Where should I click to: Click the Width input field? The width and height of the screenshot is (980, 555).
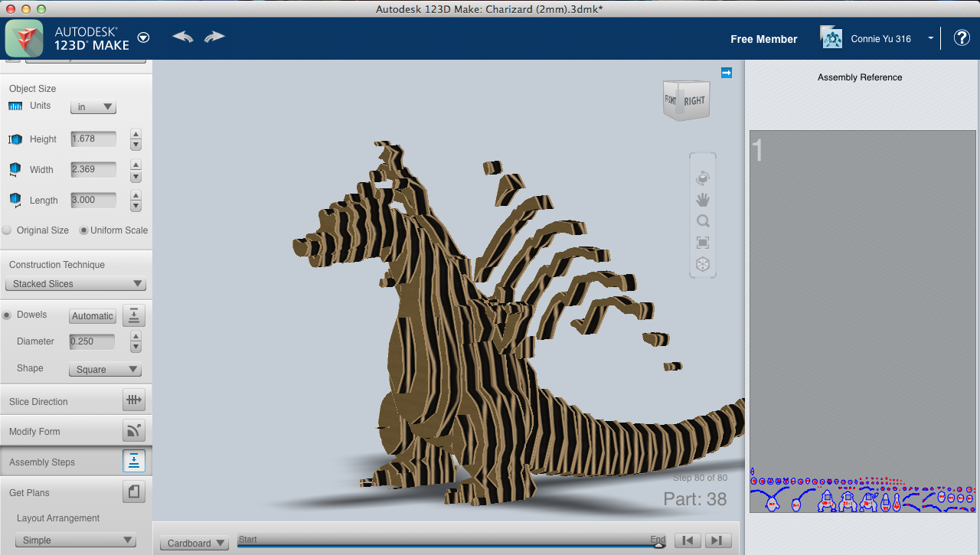click(x=93, y=169)
